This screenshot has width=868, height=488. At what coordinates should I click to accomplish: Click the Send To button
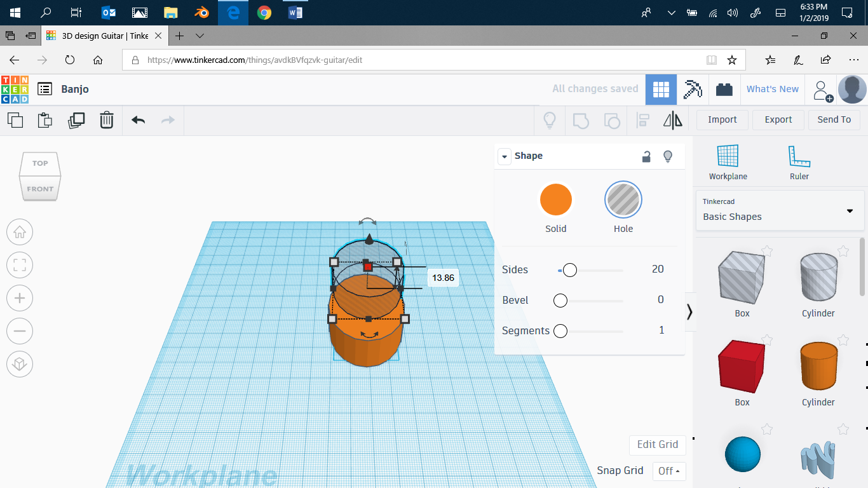coord(834,119)
